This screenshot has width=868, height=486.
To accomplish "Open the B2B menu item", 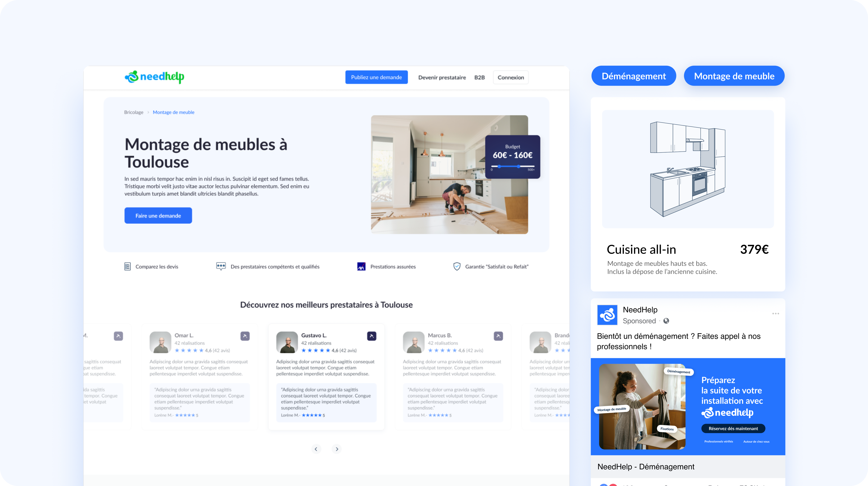I will [x=479, y=77].
